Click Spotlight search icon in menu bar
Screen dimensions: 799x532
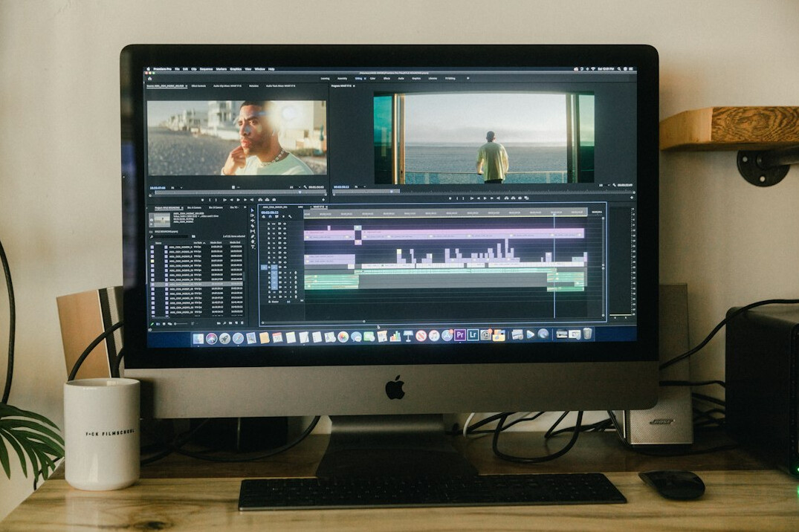(x=619, y=68)
